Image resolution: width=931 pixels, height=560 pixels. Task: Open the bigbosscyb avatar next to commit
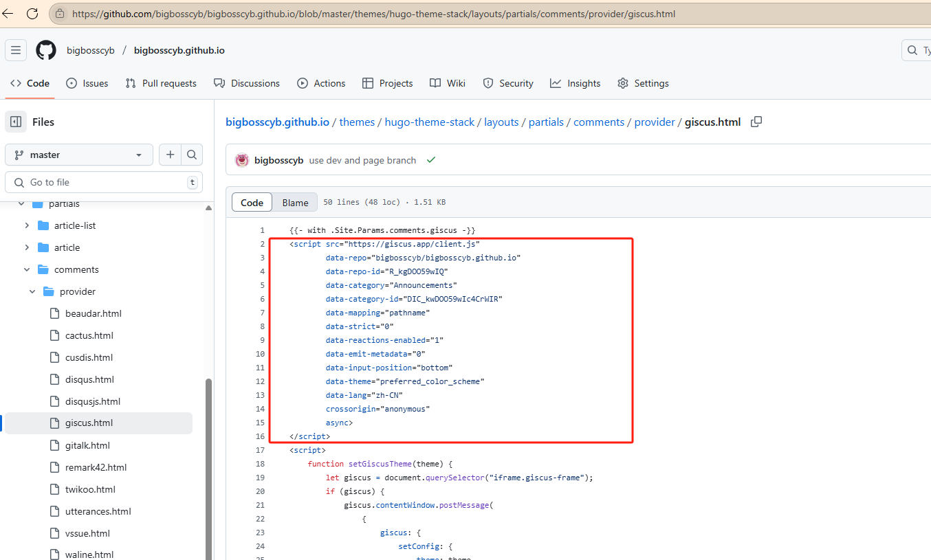(242, 160)
